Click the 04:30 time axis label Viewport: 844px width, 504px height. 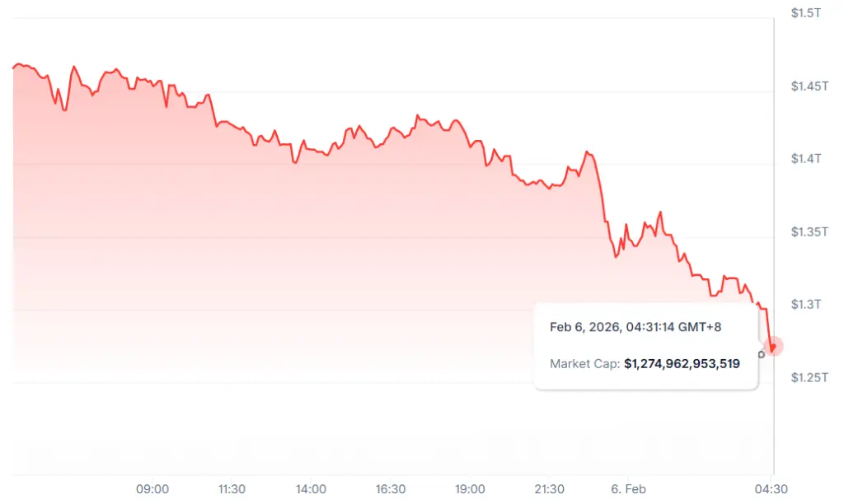tap(771, 488)
